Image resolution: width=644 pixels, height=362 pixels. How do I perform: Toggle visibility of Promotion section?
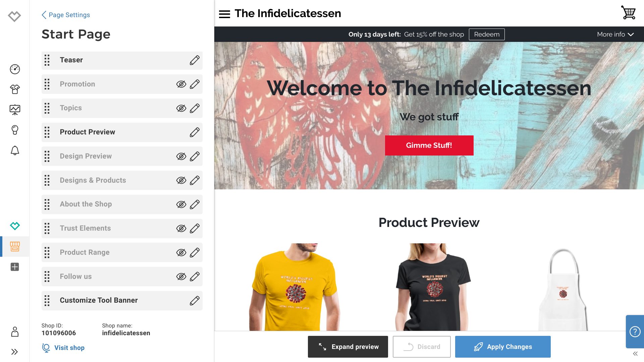click(181, 84)
